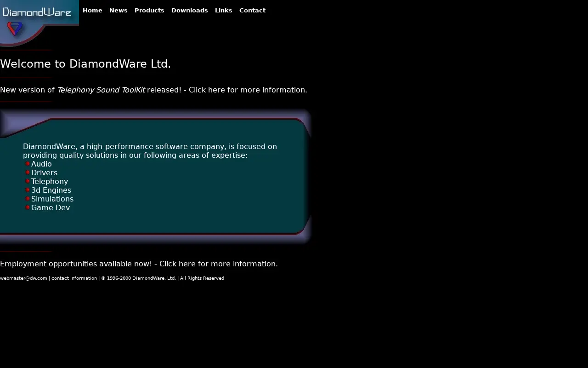
Task: Click the red bullet beside 3d Engines
Action: point(28,190)
